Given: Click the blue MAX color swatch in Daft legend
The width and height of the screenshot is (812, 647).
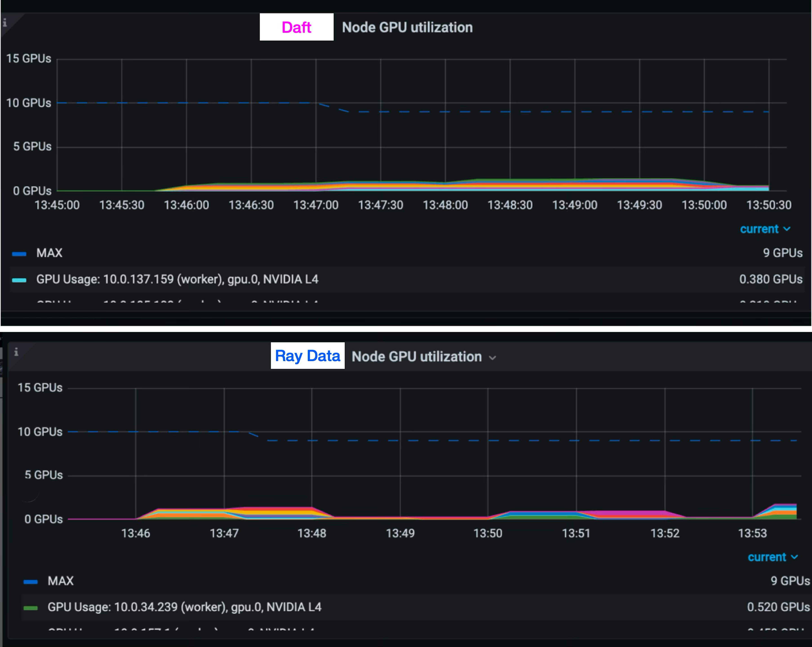Looking at the screenshot, I should 19,254.
